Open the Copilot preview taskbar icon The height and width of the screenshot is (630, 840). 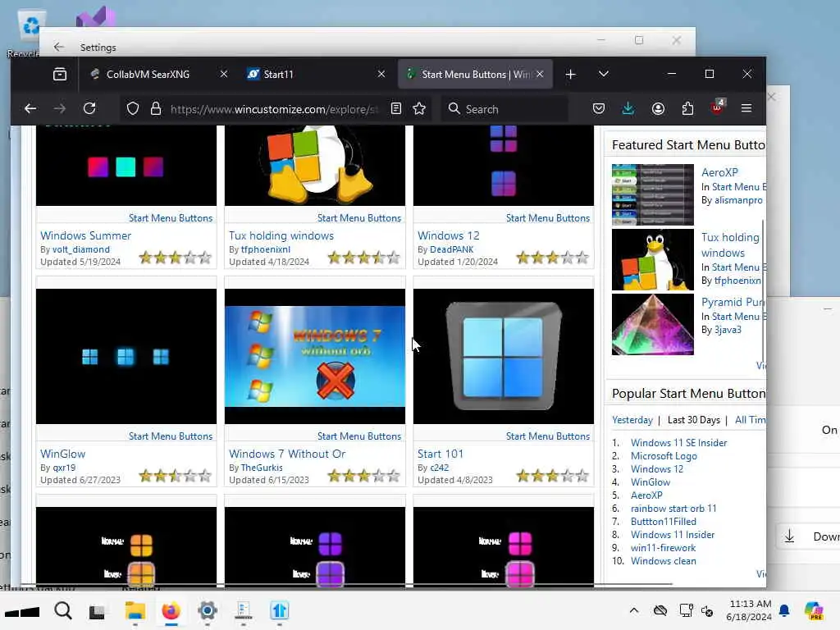(814, 610)
